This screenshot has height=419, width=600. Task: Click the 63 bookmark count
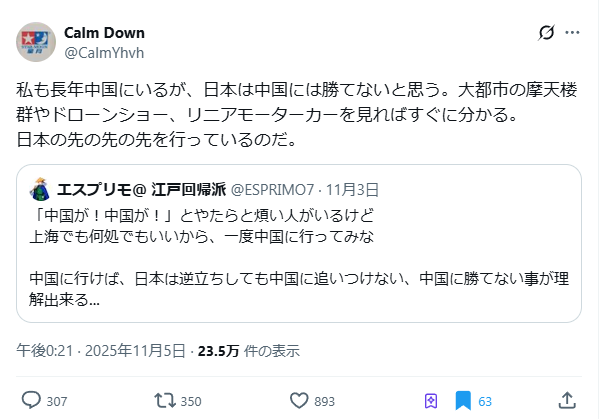click(x=485, y=401)
